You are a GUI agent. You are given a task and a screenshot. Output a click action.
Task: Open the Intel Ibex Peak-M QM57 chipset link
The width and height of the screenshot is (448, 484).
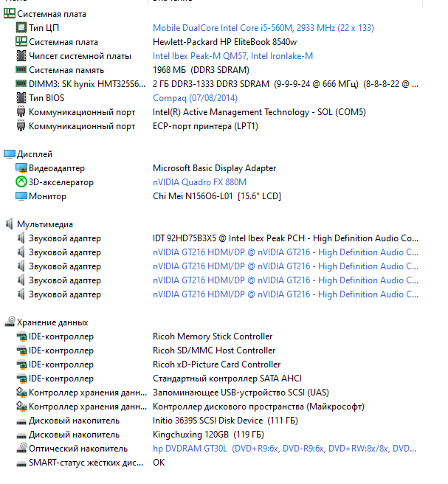(232, 56)
